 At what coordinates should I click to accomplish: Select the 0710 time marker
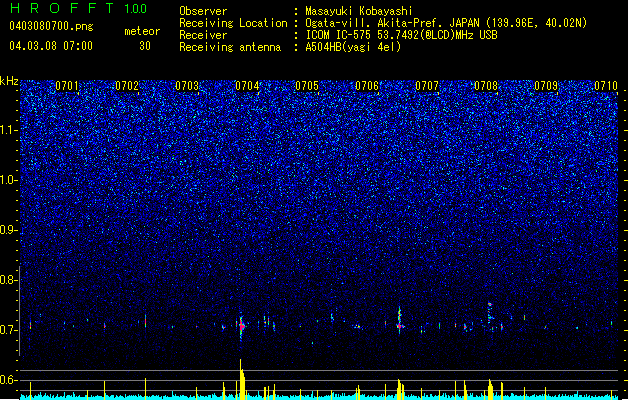(x=606, y=86)
